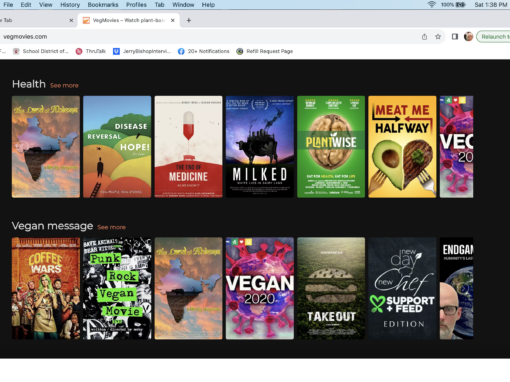Open the Bookmarks menu
The width and height of the screenshot is (510, 382).
(x=103, y=5)
